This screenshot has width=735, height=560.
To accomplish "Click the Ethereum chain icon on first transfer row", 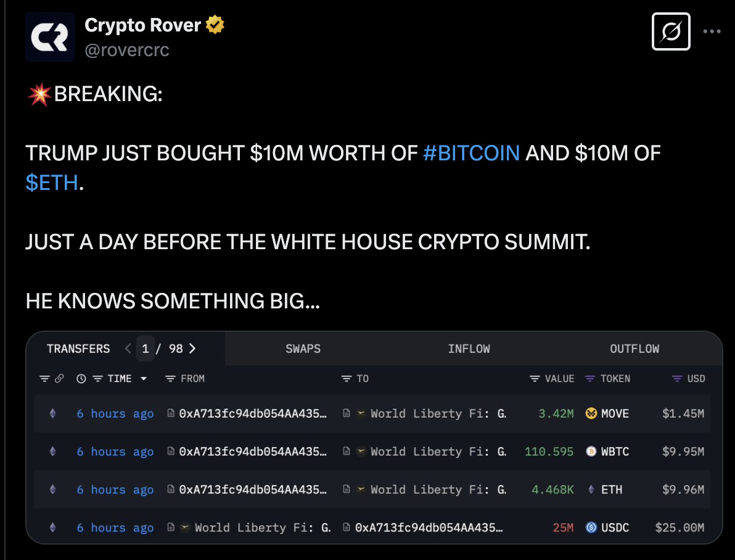I will click(52, 413).
